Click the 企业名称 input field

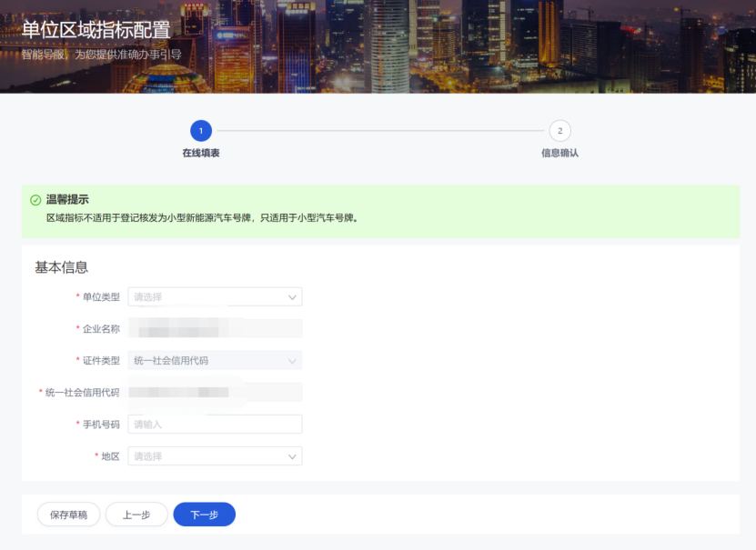click(215, 329)
